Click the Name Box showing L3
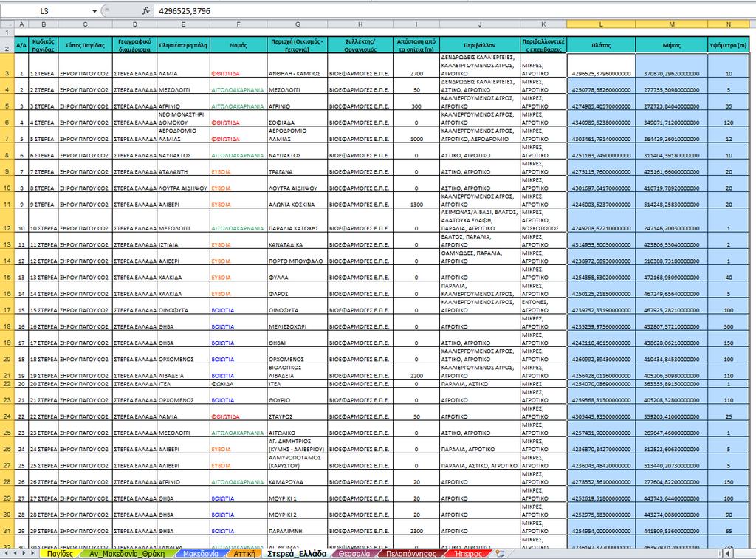Viewport: 756px width, 559px height. tap(46, 11)
